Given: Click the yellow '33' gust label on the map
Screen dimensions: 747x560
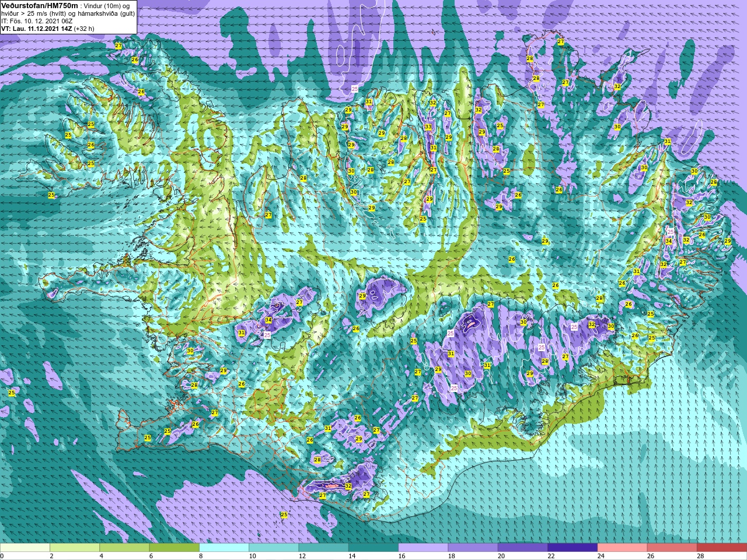Looking at the screenshot, I should coord(428,127).
